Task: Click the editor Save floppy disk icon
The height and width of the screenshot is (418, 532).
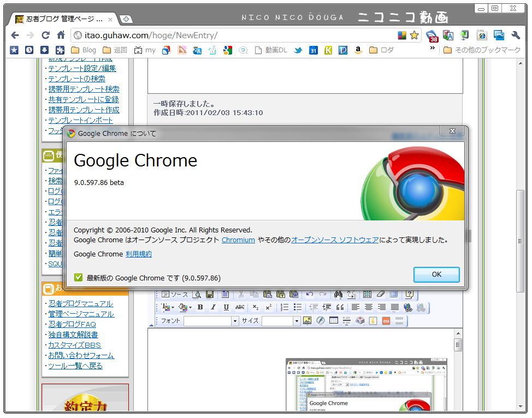Action: [x=210, y=294]
